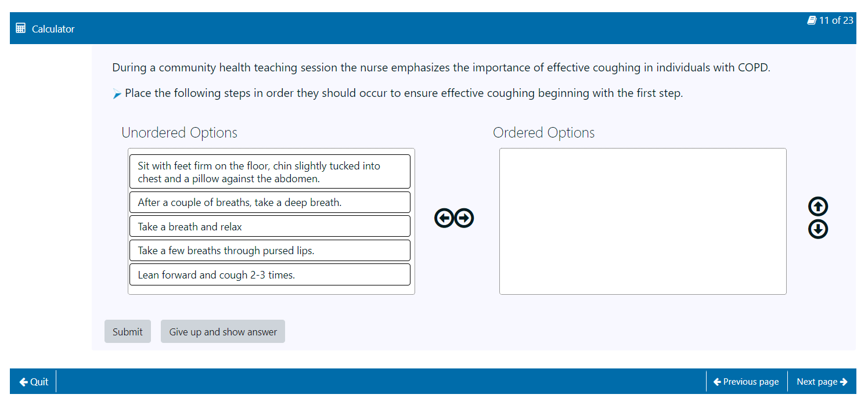The width and height of the screenshot is (868, 405).
Task: Go to the Previous page
Action: pos(746,381)
